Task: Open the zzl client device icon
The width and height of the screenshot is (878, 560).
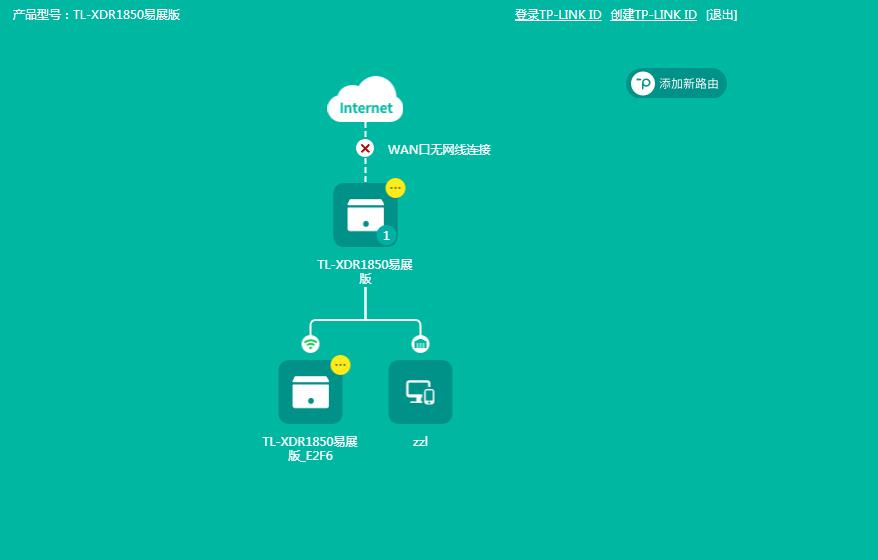Action: 420,392
